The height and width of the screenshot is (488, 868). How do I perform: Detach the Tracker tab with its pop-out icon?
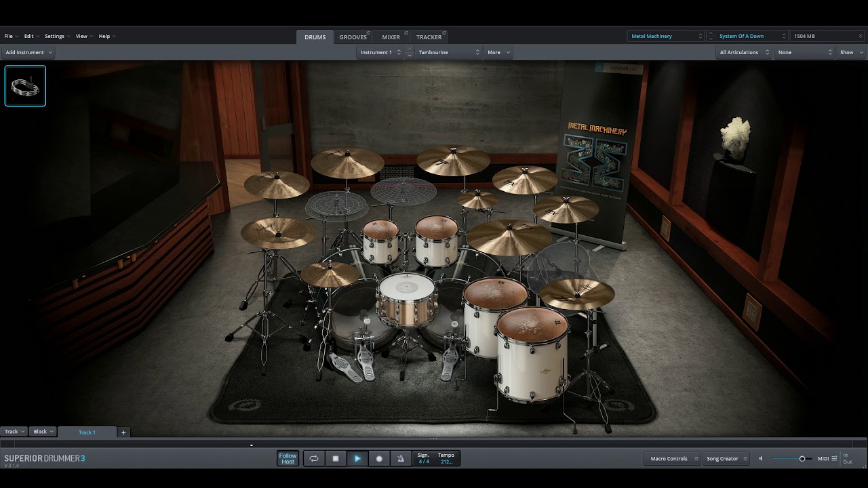click(444, 33)
